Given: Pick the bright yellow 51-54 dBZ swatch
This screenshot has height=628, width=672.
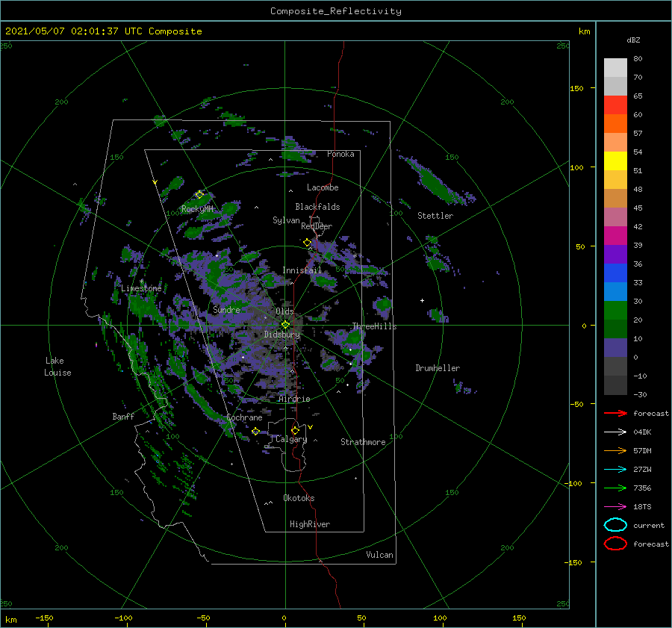Looking at the screenshot, I should 615,161.
